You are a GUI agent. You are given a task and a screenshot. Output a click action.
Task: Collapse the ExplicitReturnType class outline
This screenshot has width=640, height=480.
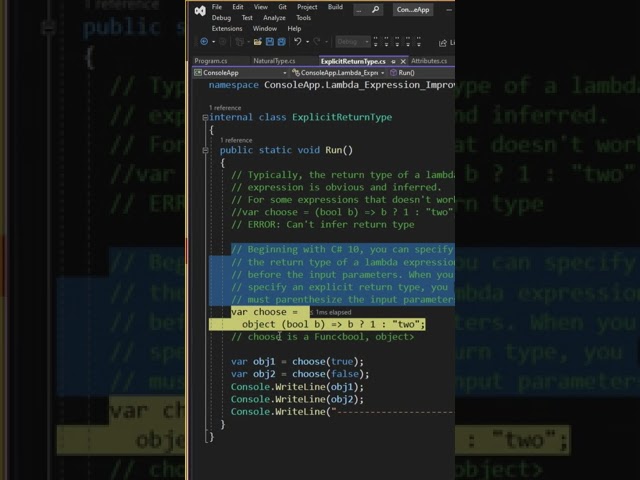tap(205, 118)
